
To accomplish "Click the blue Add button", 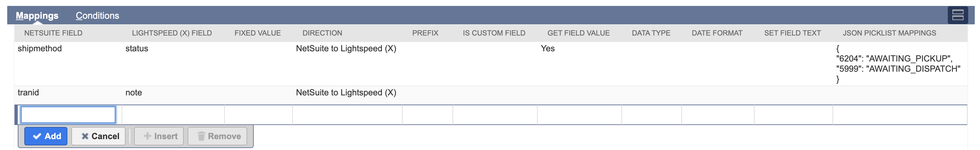I will tap(46, 136).
